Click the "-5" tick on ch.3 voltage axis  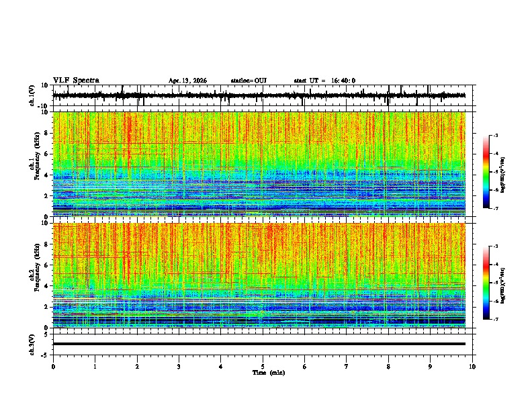click(x=46, y=355)
